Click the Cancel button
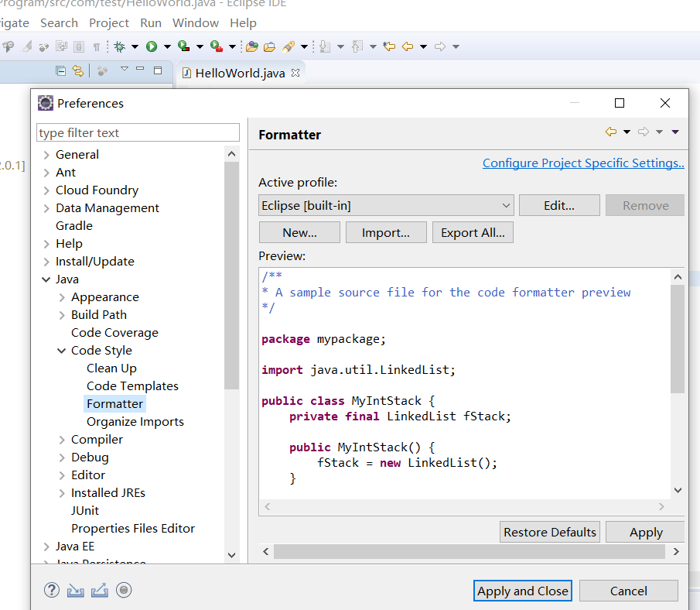Viewport: 700px width, 610px height. (629, 591)
